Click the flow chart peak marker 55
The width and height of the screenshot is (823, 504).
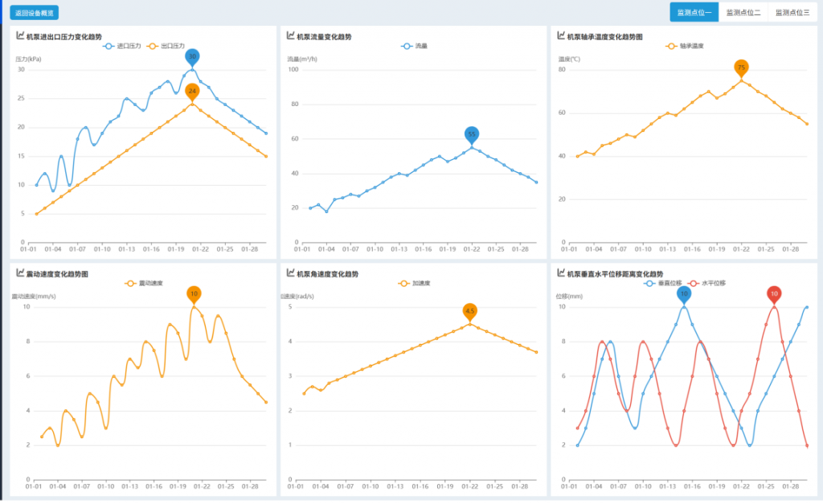(x=472, y=133)
